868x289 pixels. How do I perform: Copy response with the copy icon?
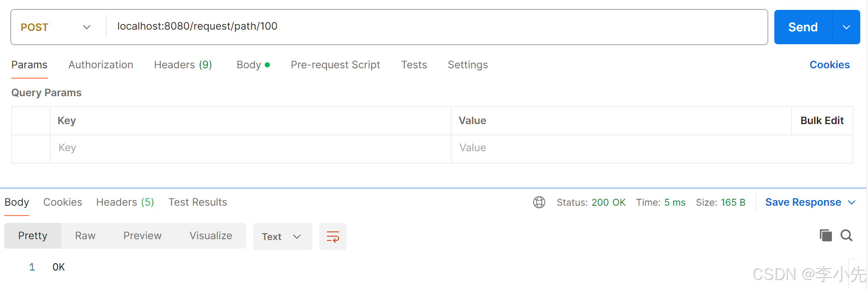825,235
